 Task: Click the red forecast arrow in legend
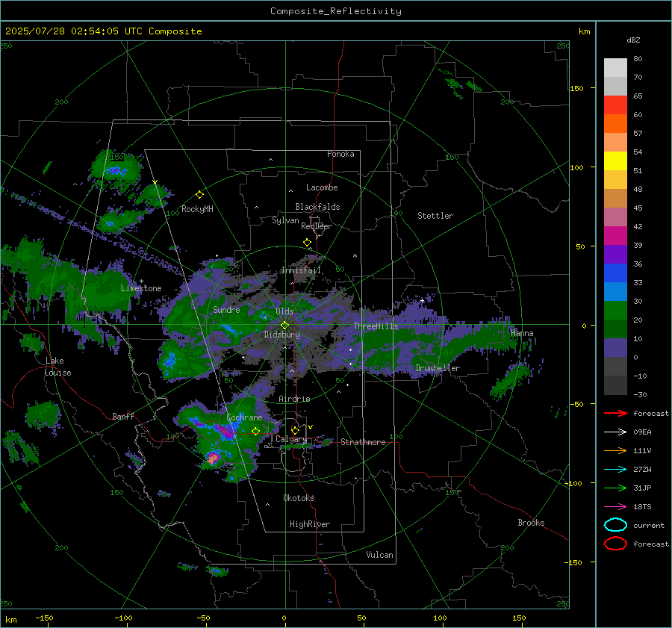pos(615,413)
